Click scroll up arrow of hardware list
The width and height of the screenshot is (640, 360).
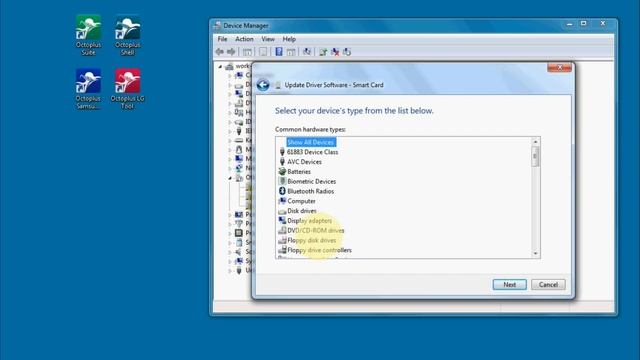[x=536, y=142]
